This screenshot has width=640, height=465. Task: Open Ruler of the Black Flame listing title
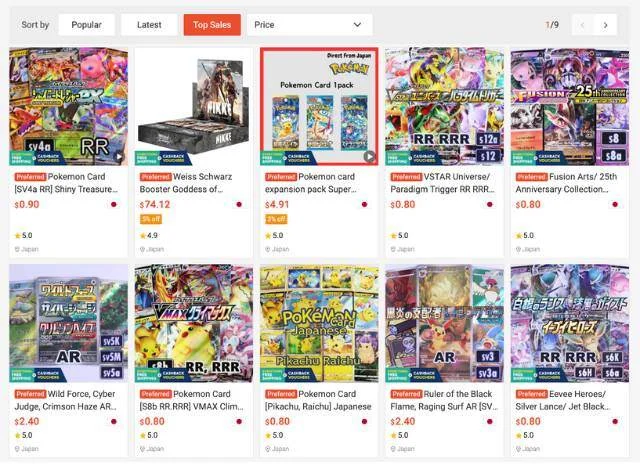[444, 400]
